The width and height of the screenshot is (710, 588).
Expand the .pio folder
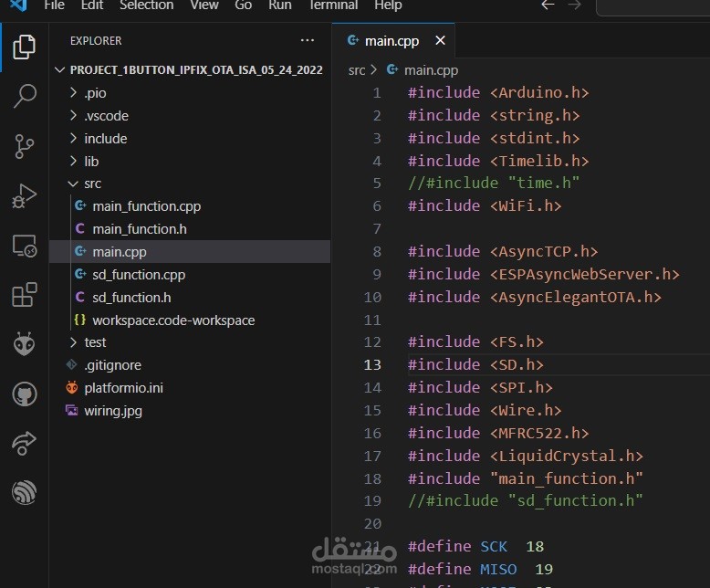tap(189, 93)
